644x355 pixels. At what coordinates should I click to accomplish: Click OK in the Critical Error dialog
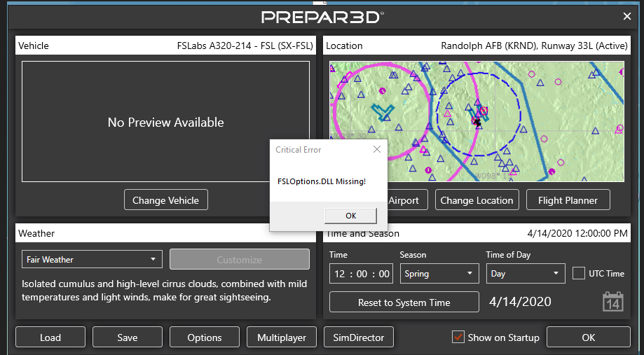[350, 216]
